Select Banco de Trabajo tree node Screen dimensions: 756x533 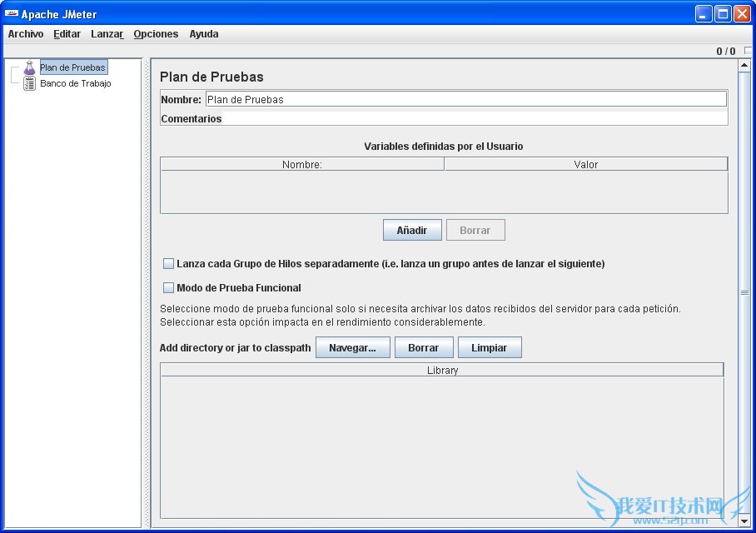(x=76, y=83)
